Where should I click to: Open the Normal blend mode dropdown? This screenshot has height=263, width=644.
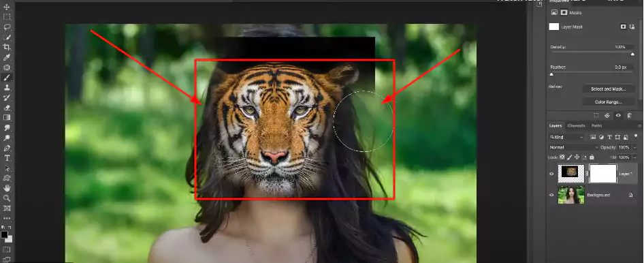573,147
